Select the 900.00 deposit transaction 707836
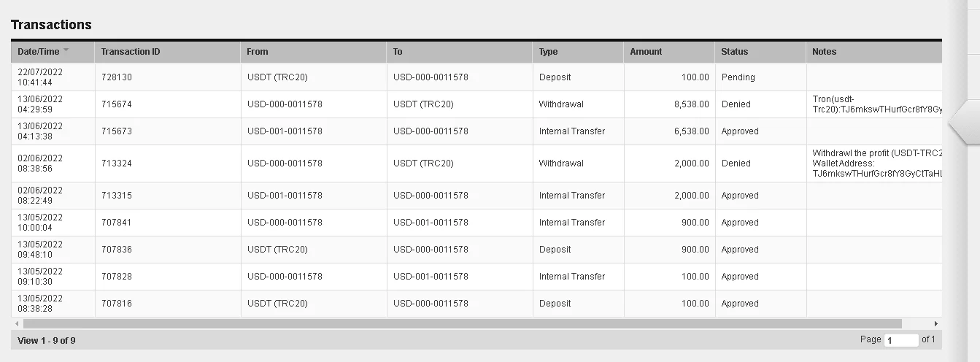 (117, 250)
